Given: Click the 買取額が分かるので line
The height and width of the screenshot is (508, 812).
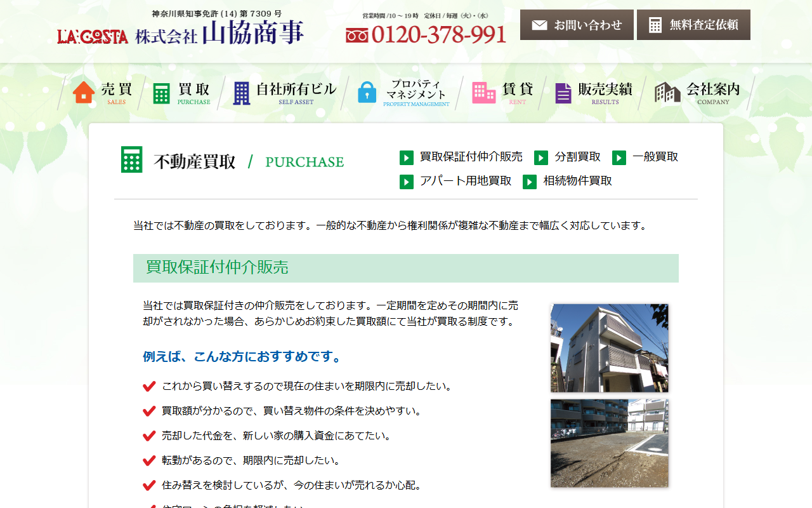Looking at the screenshot, I should [292, 411].
